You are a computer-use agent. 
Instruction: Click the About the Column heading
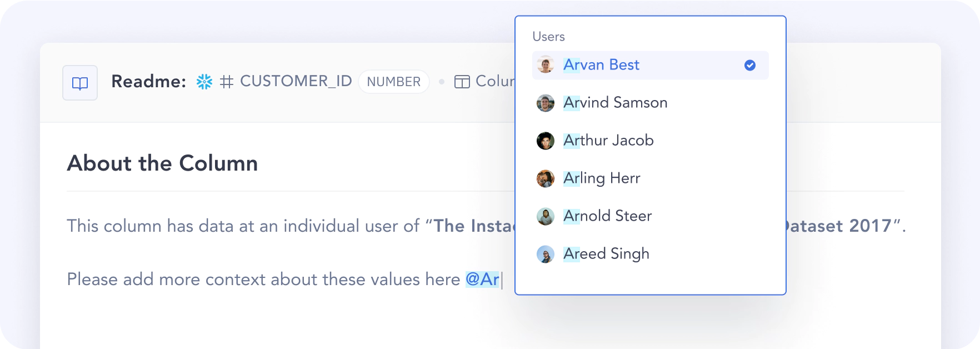[x=162, y=163]
